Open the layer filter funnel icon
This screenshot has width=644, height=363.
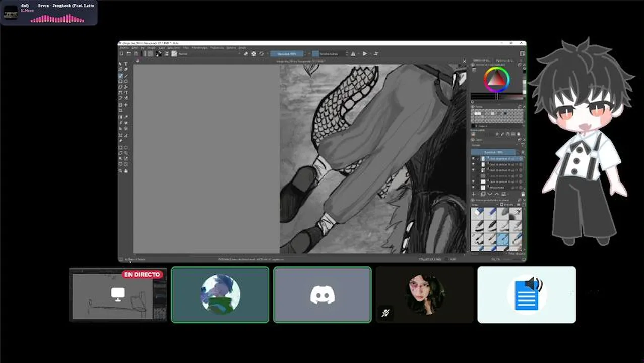tap(523, 145)
